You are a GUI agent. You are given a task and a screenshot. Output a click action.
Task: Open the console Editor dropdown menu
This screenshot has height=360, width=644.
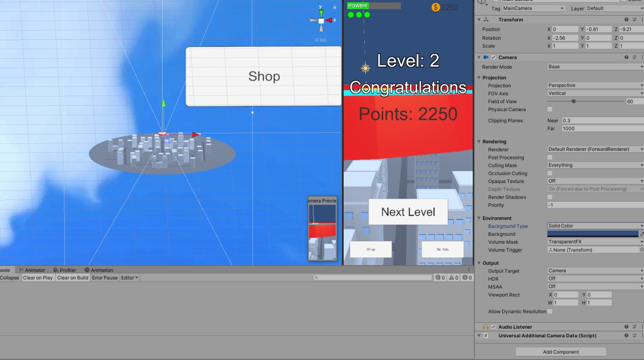click(x=130, y=278)
